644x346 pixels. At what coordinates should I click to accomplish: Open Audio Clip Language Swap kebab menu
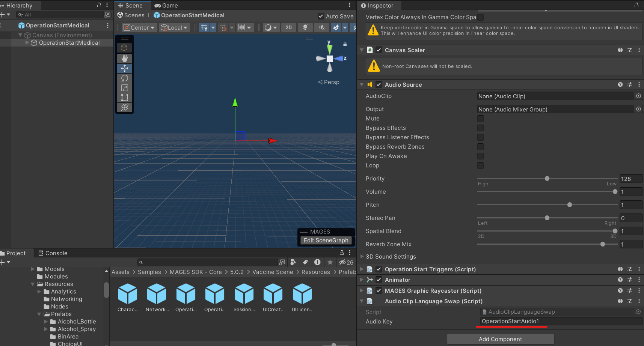point(639,301)
